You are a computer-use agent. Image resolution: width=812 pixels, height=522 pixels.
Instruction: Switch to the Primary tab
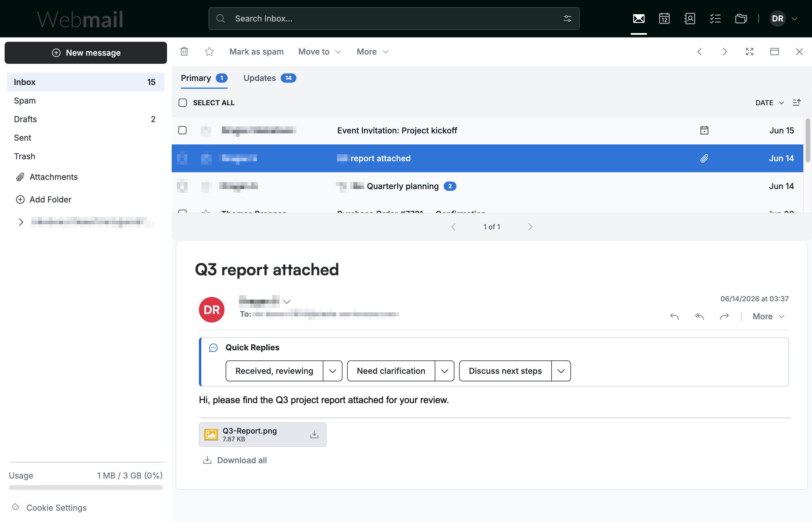click(x=204, y=78)
